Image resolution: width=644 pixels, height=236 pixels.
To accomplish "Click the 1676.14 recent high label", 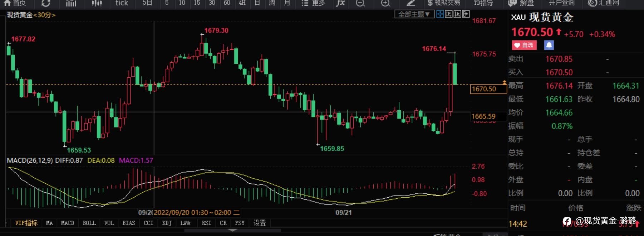I will click(x=434, y=49).
